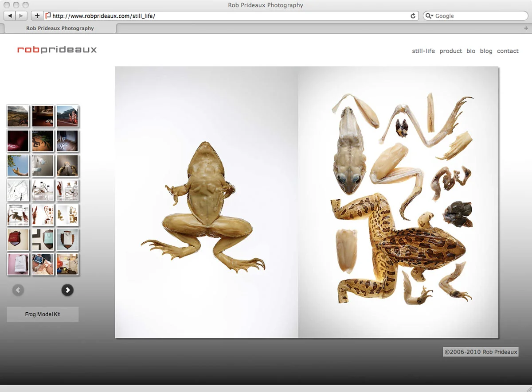Open the still-life gallery link

(423, 51)
